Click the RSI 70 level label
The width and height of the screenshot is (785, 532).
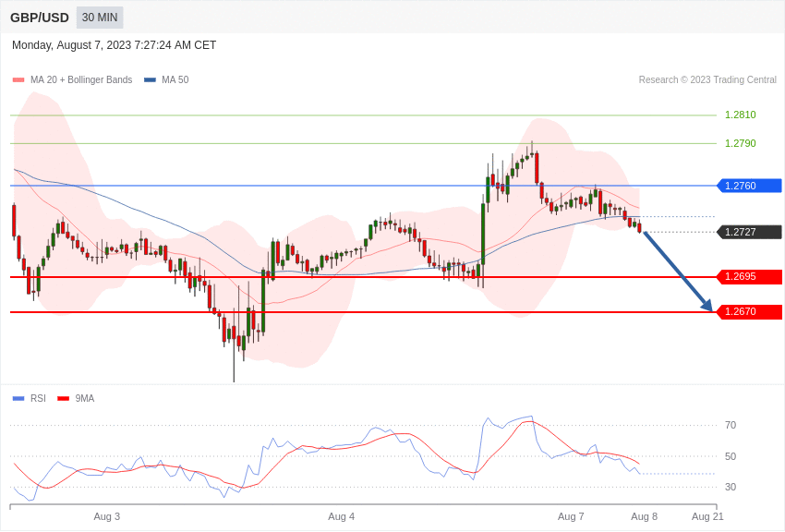coord(731,426)
